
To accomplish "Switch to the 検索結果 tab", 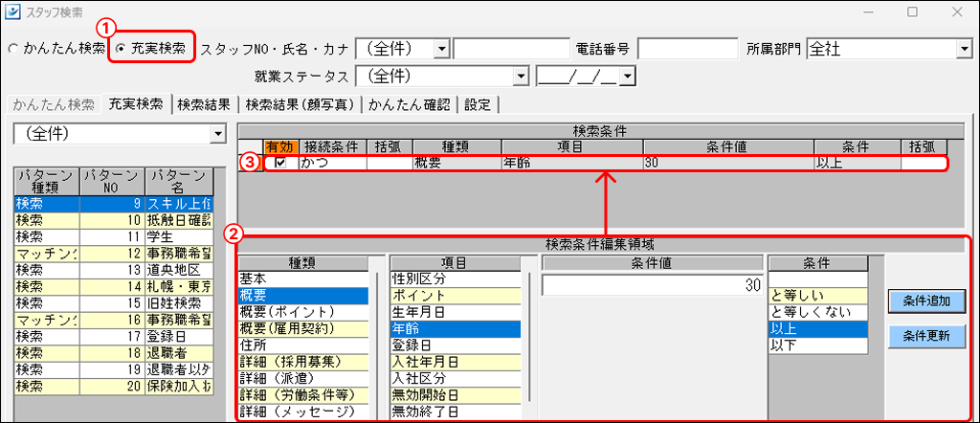I will click(204, 104).
